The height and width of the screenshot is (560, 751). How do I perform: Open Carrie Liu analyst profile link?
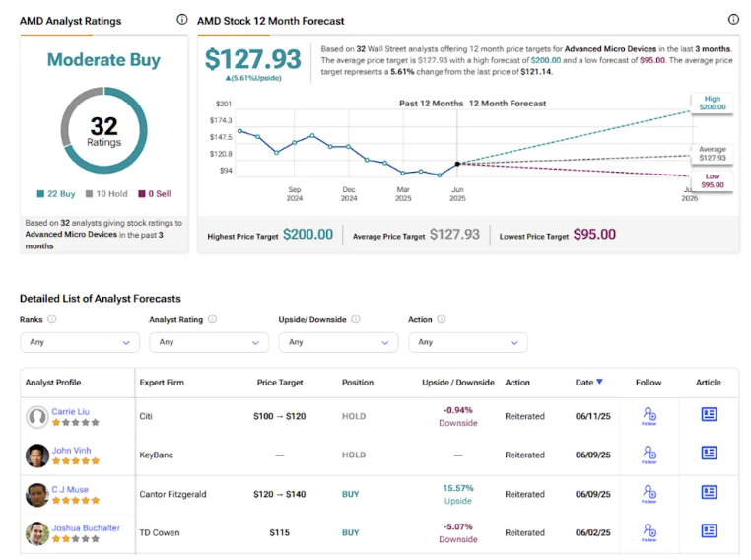click(70, 411)
